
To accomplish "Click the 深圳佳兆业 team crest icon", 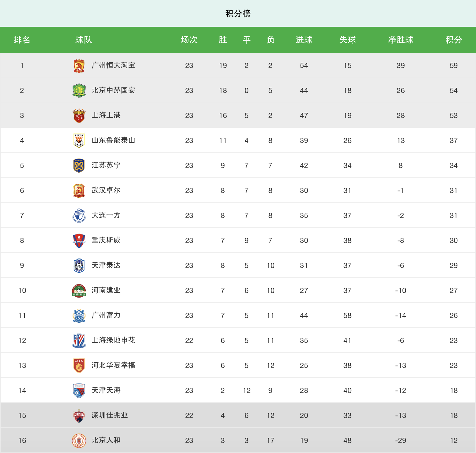I will (x=79, y=416).
